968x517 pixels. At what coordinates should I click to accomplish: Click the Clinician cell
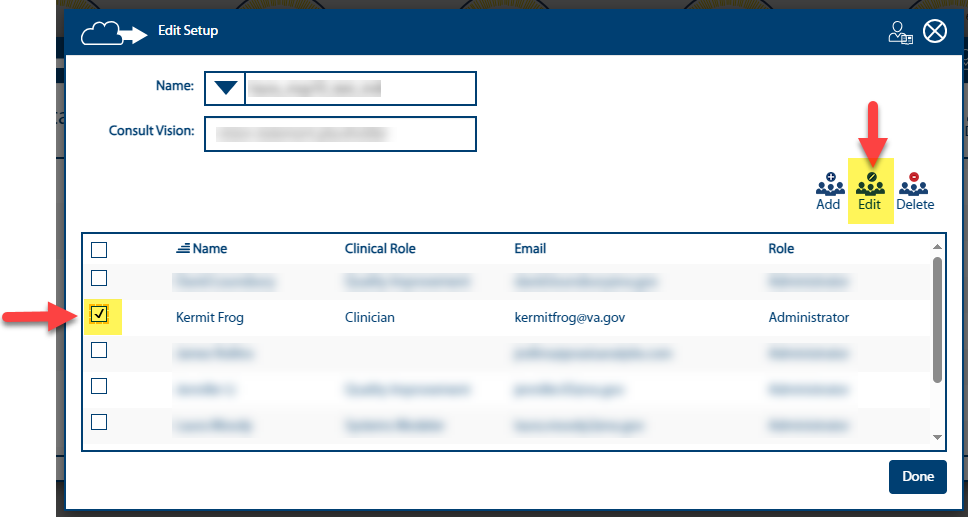pyautogui.click(x=369, y=318)
